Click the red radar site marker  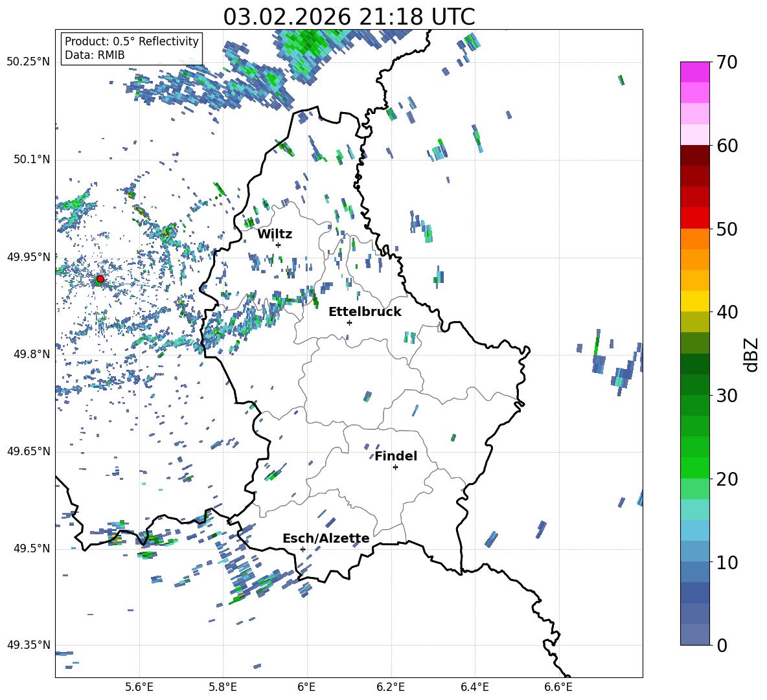[100, 279]
